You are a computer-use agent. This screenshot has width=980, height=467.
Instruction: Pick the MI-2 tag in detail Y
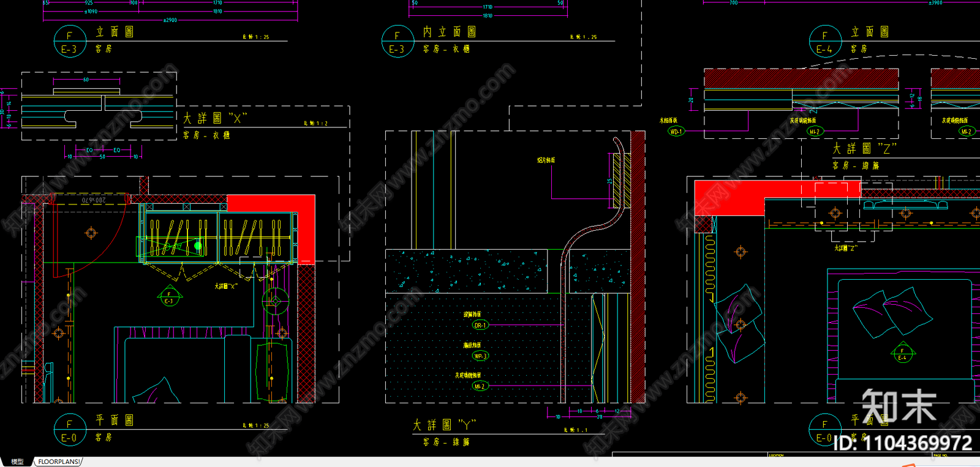point(479,386)
